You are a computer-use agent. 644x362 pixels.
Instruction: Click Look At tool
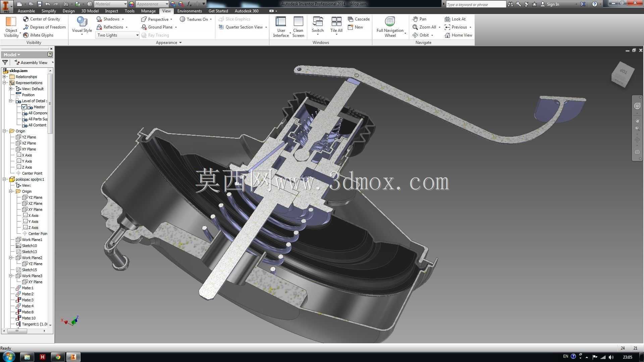click(455, 19)
